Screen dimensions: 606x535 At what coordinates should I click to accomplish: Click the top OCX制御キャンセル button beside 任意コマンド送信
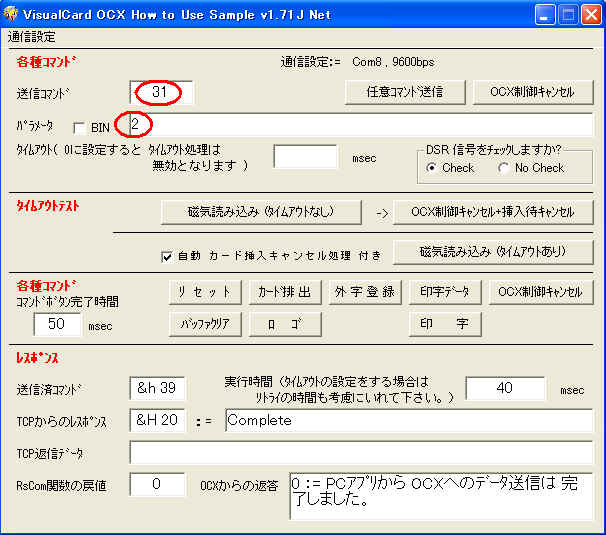tap(533, 92)
